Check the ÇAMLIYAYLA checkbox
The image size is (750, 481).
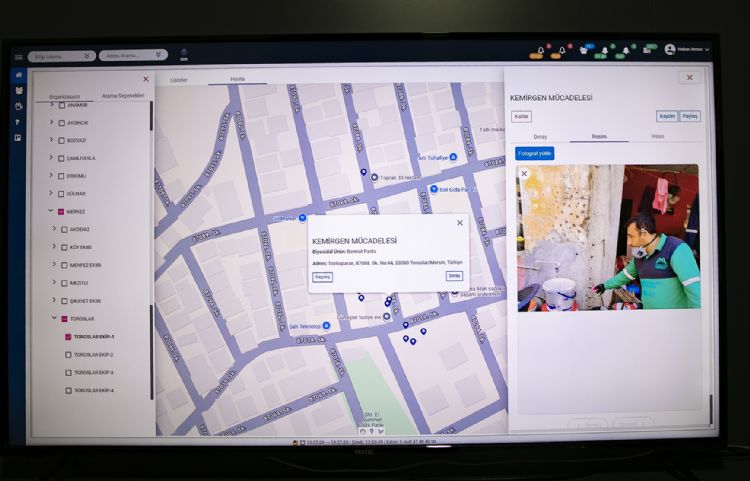(x=61, y=158)
